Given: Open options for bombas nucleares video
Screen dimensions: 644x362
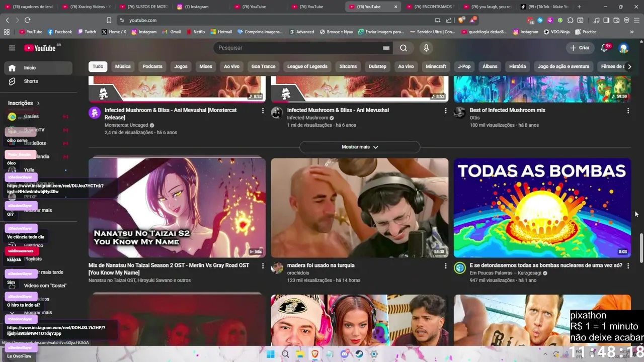Looking at the screenshot, I should coord(628,265).
